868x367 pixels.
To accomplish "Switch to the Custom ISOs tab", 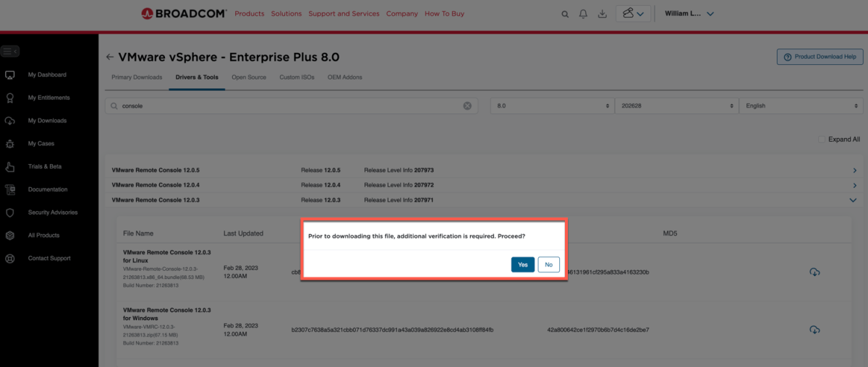I will coord(297,77).
